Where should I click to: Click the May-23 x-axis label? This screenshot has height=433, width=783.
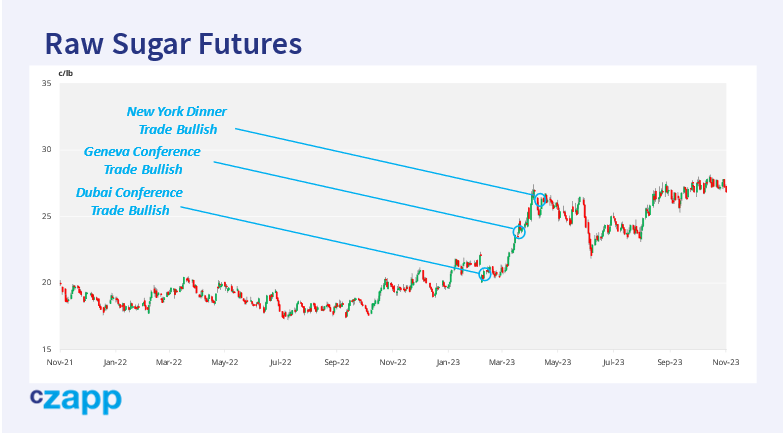(558, 361)
